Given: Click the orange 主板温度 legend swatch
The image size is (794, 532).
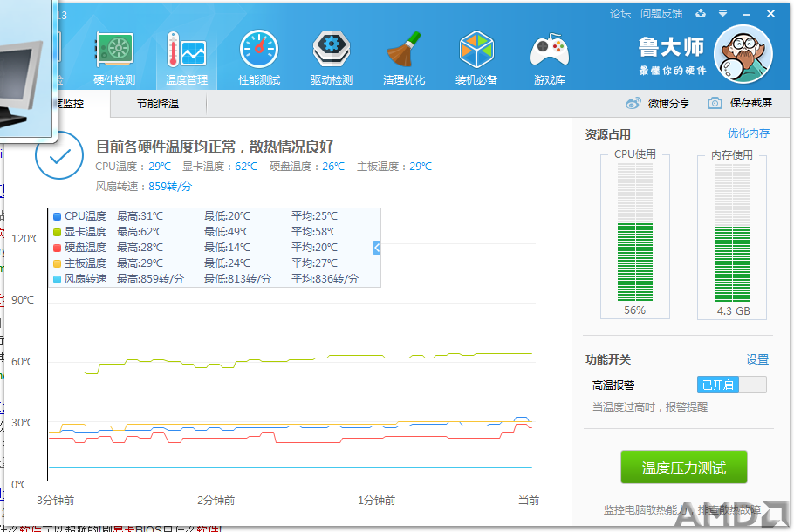Looking at the screenshot, I should pyautogui.click(x=58, y=263).
